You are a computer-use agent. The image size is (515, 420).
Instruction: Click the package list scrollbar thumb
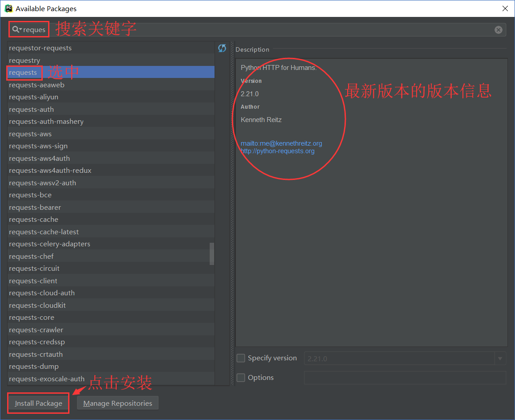coord(212,254)
